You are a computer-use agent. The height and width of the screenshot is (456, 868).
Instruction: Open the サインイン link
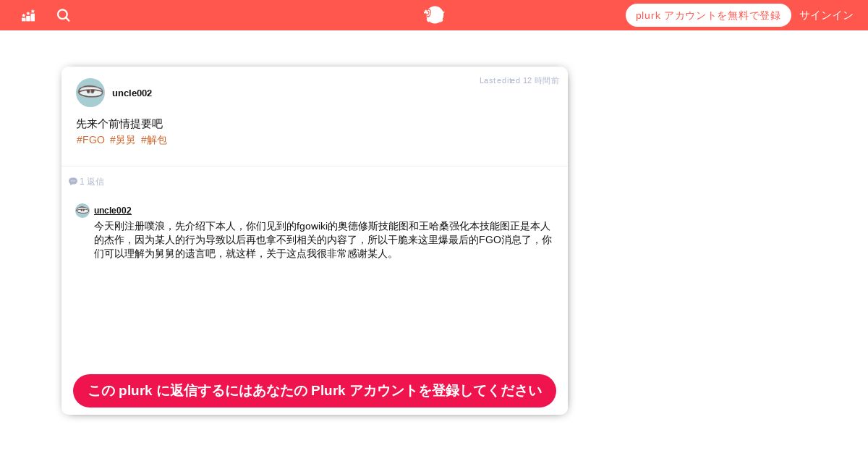click(x=826, y=15)
